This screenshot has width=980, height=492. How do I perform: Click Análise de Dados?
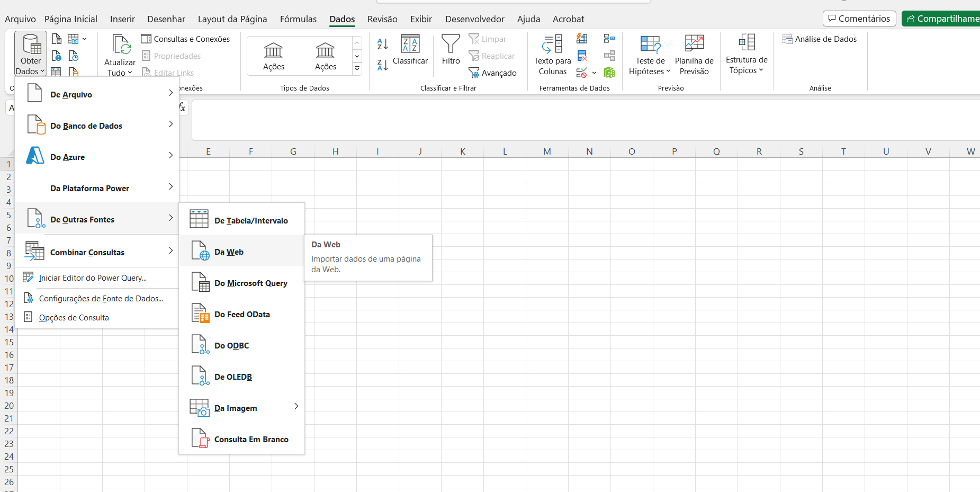pos(820,39)
